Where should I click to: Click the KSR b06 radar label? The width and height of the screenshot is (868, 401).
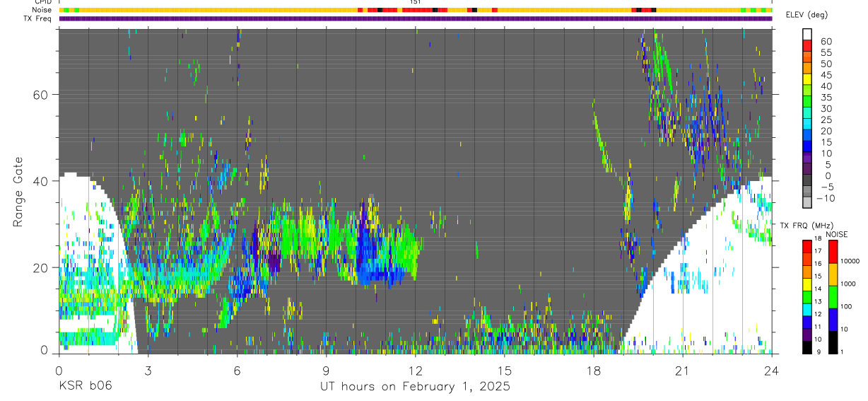[x=85, y=386]
